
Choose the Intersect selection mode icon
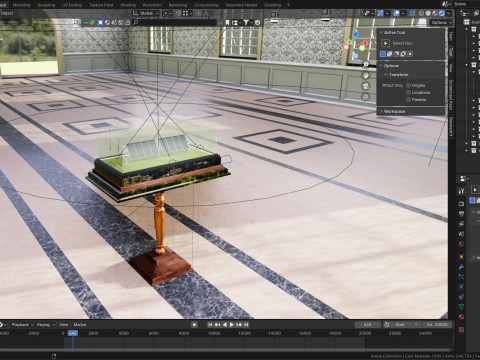(x=410, y=54)
